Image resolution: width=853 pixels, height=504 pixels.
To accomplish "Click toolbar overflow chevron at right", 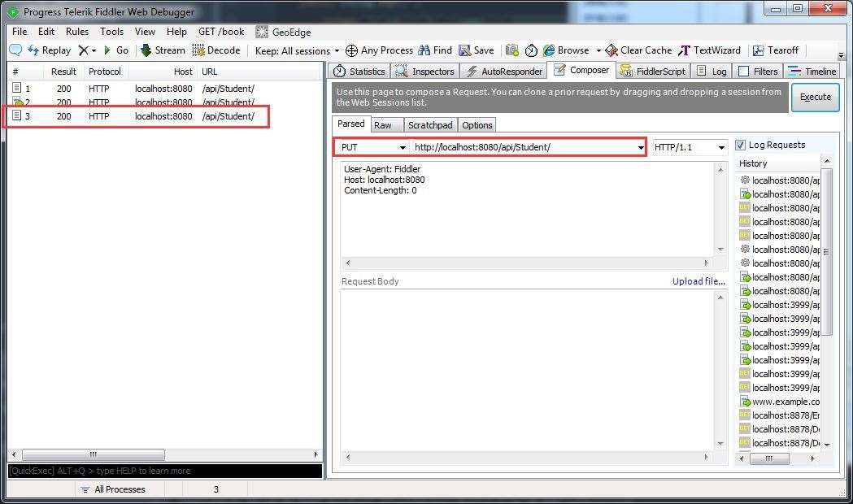I will tap(841, 55).
